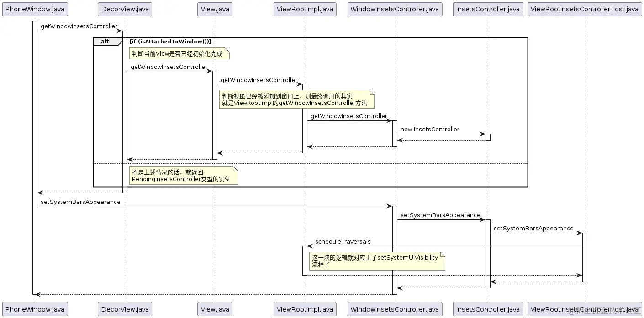Select the setSystemBarsAppearance message from PhoneWindow
The width and height of the screenshot is (644, 318).
(80, 202)
